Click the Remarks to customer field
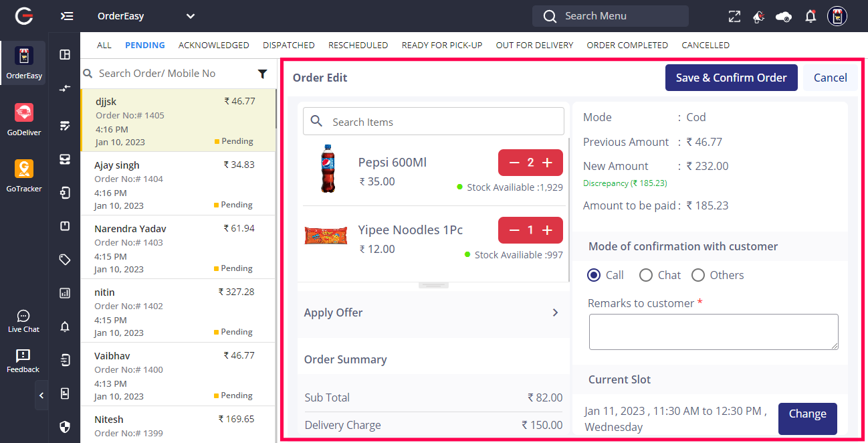 713,332
